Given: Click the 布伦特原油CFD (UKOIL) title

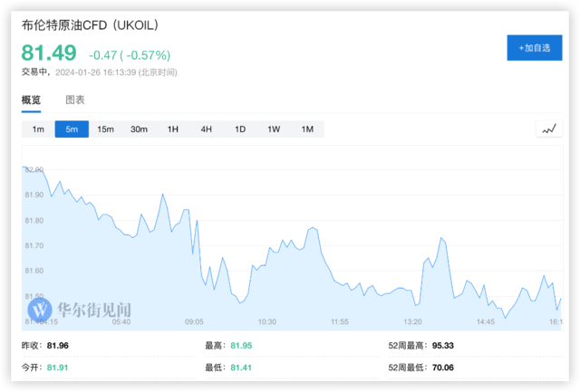Looking at the screenshot, I should click(x=95, y=25).
